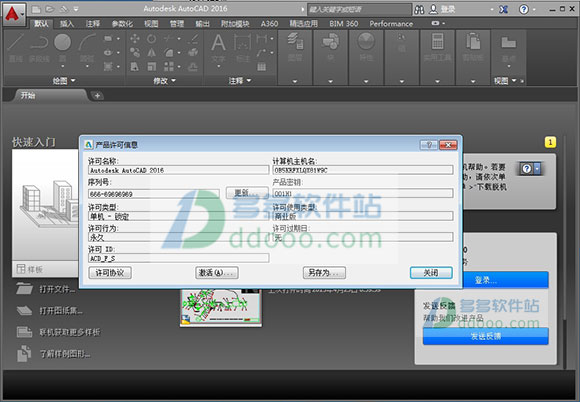Expand the 图层 panel arrow
This screenshot has height=402, width=580.
(x=295, y=81)
